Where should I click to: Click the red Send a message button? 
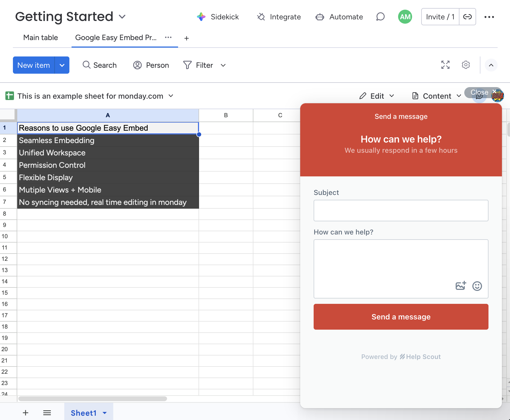click(x=401, y=317)
